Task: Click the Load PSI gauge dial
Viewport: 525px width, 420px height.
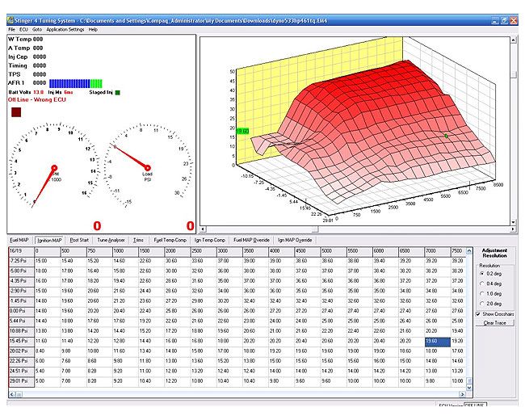Action: (147, 167)
